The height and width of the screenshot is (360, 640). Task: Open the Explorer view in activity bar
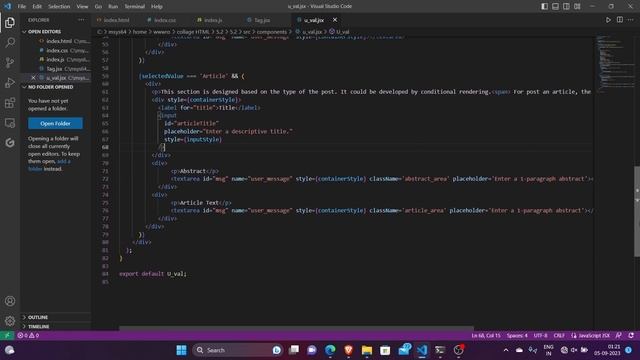click(10, 22)
